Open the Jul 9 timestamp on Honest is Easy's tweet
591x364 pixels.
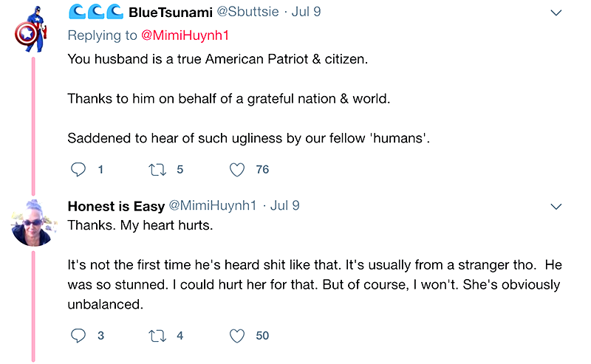click(x=284, y=205)
